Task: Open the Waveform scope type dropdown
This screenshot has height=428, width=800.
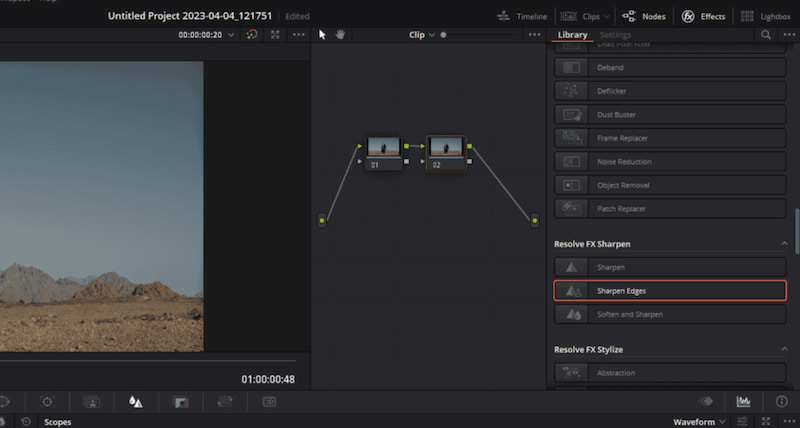Action: (x=699, y=422)
